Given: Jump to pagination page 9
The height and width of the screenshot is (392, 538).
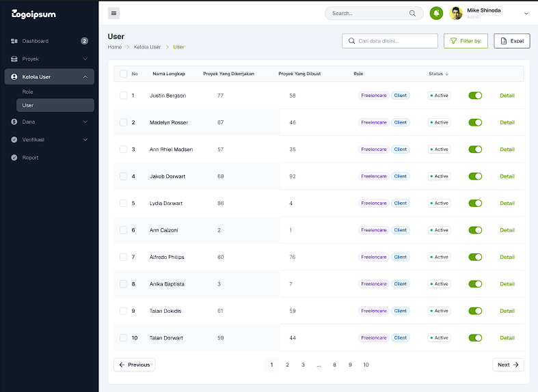Looking at the screenshot, I should tap(350, 365).
